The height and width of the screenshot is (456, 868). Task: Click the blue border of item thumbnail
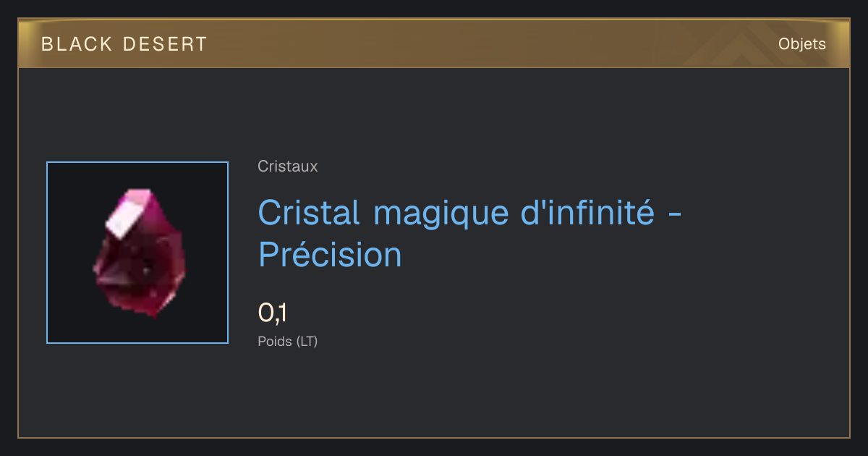(x=47, y=253)
